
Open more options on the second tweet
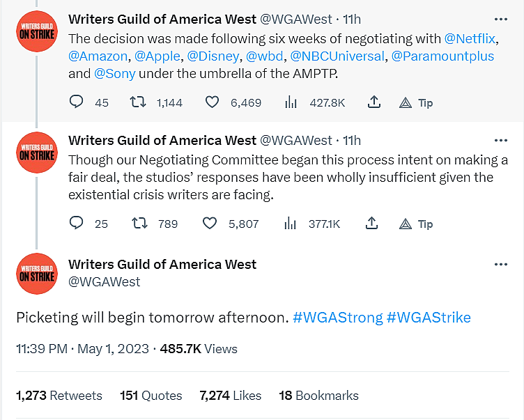click(500, 140)
